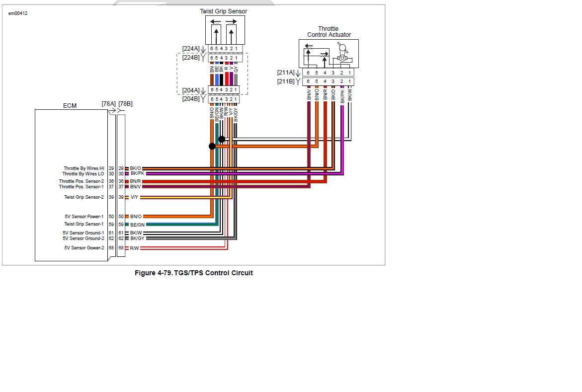582x392 pixels.
Task: Click the Throttle By Wires HI label
Action: (x=84, y=168)
